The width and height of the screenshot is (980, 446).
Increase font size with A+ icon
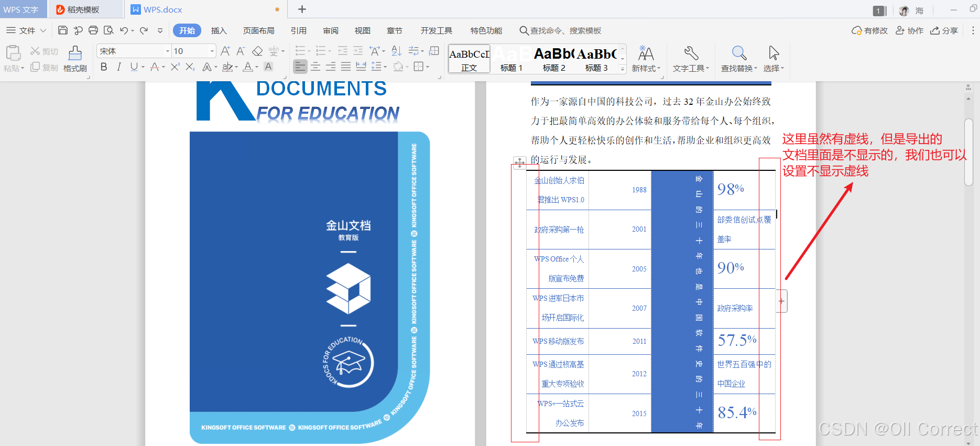[225, 51]
